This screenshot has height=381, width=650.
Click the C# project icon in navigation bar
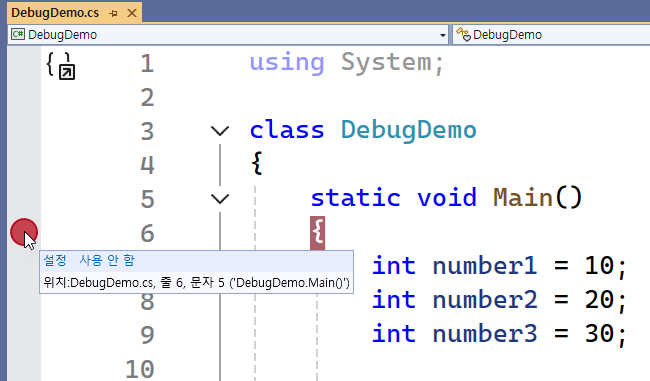tap(17, 34)
